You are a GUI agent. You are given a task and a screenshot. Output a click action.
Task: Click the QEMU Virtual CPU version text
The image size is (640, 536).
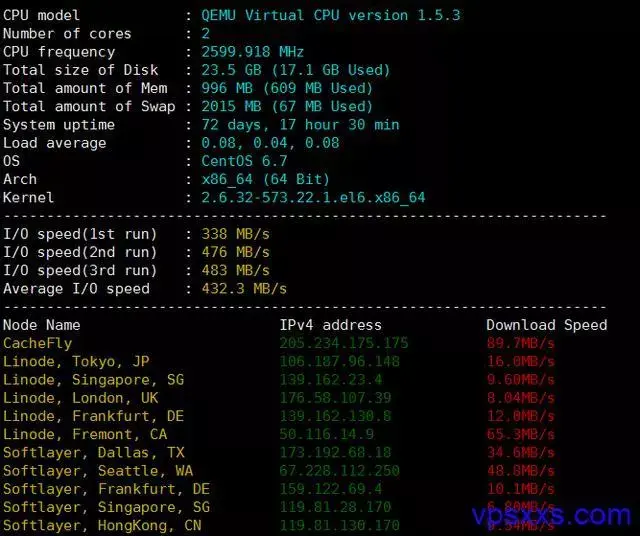point(331,16)
